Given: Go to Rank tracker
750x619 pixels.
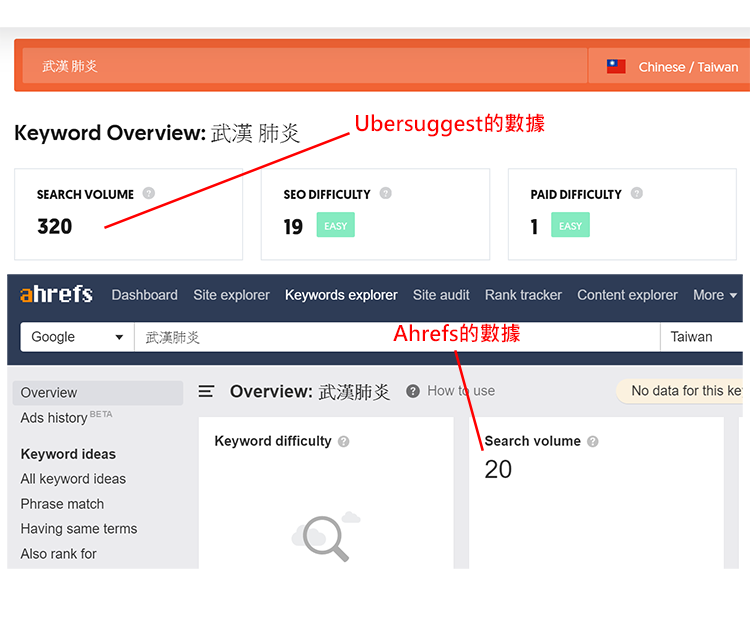Looking at the screenshot, I should (523, 295).
